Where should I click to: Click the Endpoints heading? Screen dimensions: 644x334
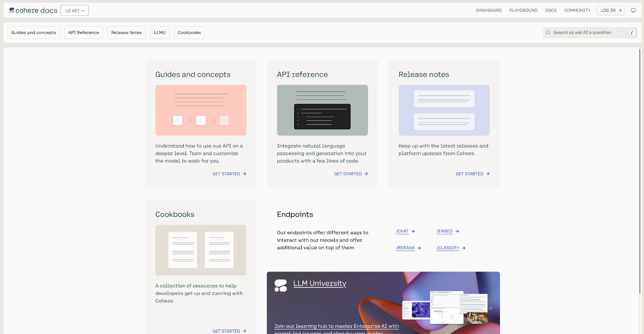coord(295,215)
